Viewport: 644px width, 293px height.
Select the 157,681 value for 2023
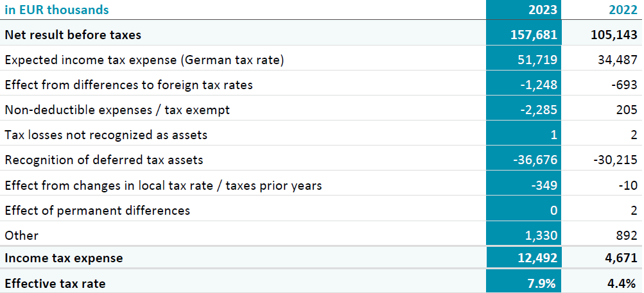click(x=534, y=35)
